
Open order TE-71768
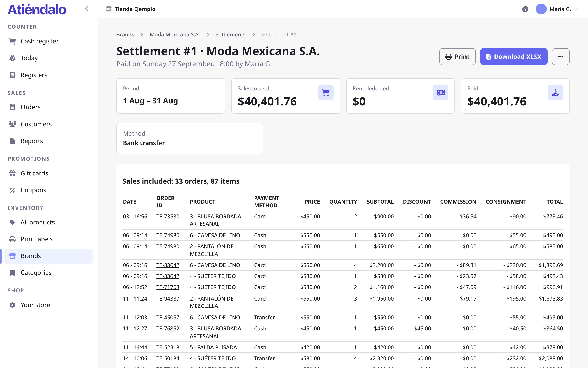168,287
